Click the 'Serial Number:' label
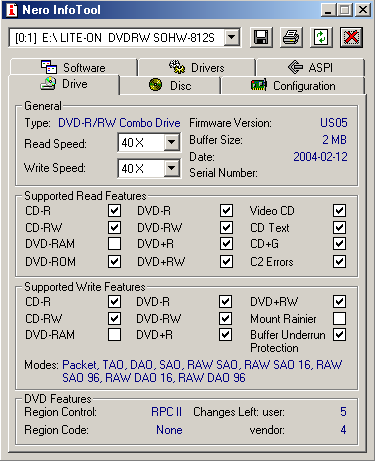 [223, 173]
